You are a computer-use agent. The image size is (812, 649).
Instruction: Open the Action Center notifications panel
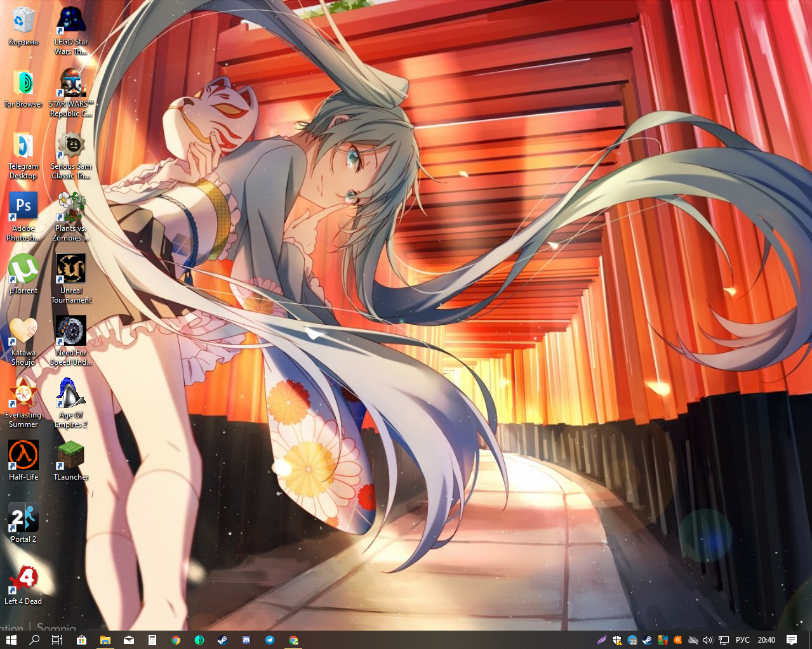click(x=792, y=640)
